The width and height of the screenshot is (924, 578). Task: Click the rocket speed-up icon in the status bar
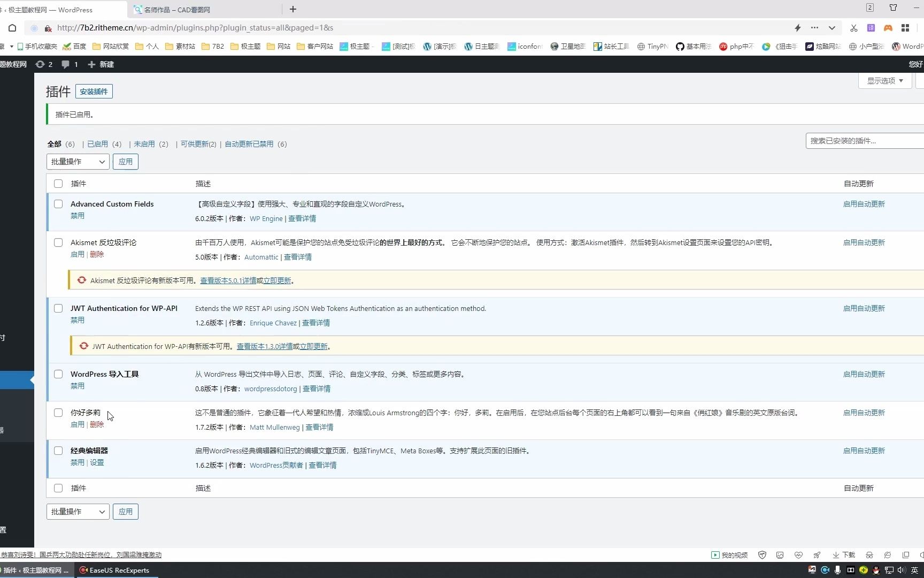pyautogui.click(x=817, y=555)
